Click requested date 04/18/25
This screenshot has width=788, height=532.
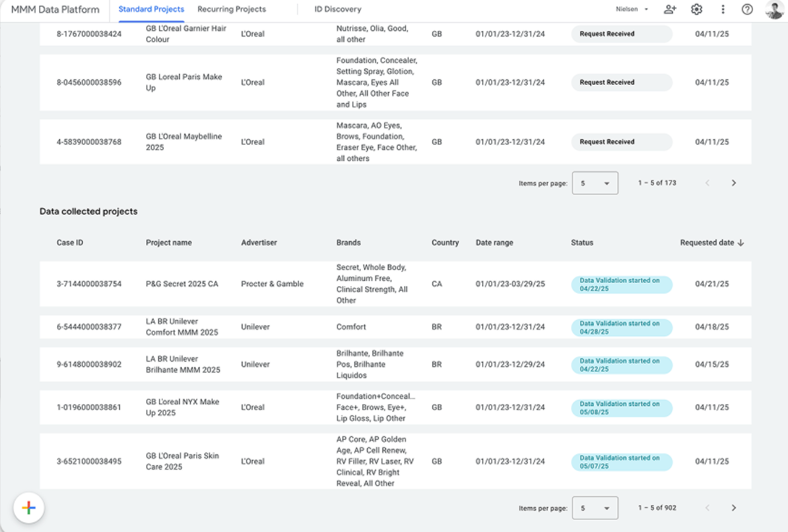click(x=712, y=327)
